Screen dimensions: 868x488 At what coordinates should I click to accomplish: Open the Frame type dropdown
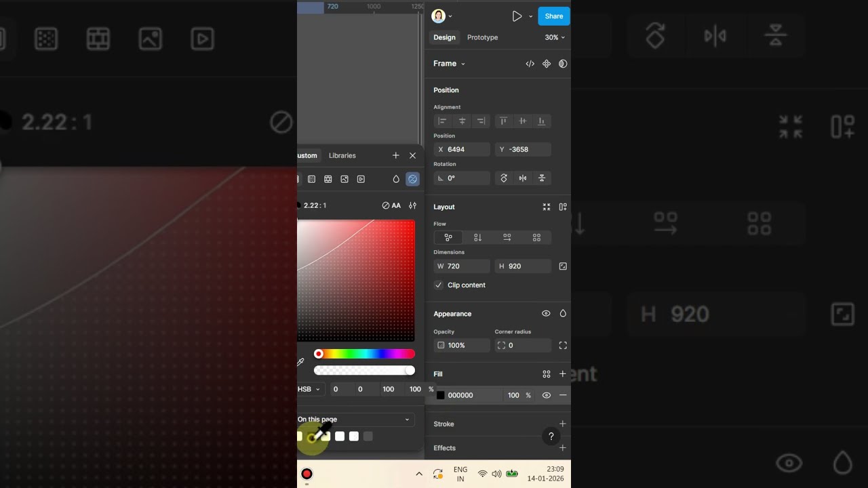[449, 64]
